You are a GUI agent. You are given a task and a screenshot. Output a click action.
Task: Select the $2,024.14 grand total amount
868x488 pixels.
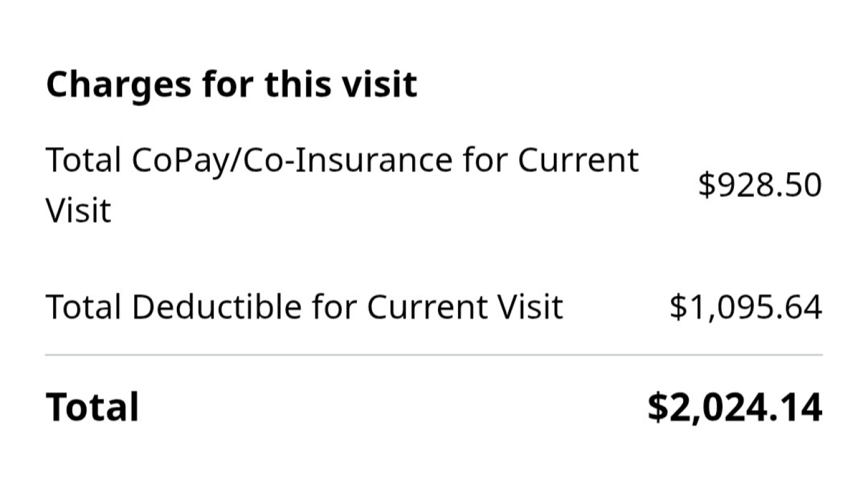pyautogui.click(x=734, y=407)
